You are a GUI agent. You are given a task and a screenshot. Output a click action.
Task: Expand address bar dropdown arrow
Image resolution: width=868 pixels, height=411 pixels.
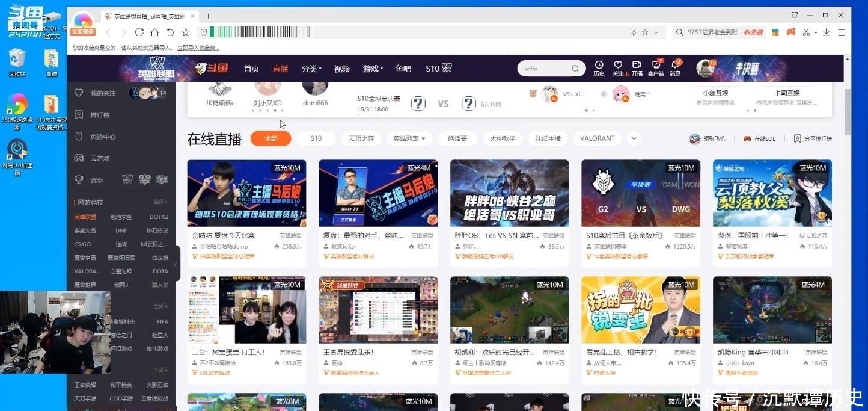pos(656,32)
